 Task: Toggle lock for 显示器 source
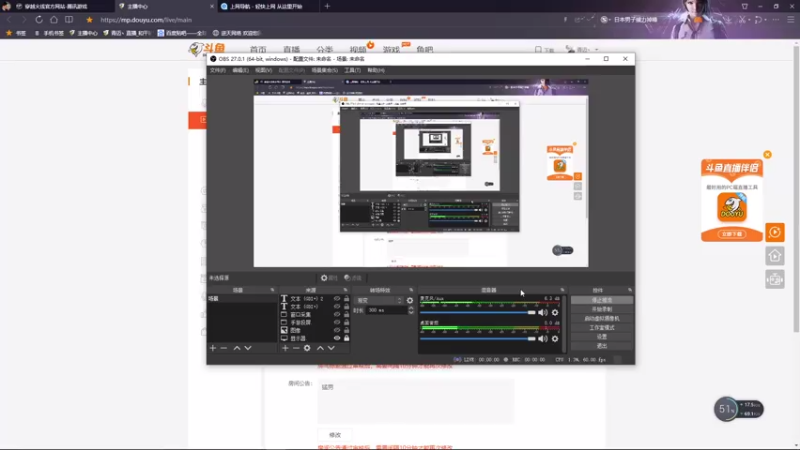point(346,338)
